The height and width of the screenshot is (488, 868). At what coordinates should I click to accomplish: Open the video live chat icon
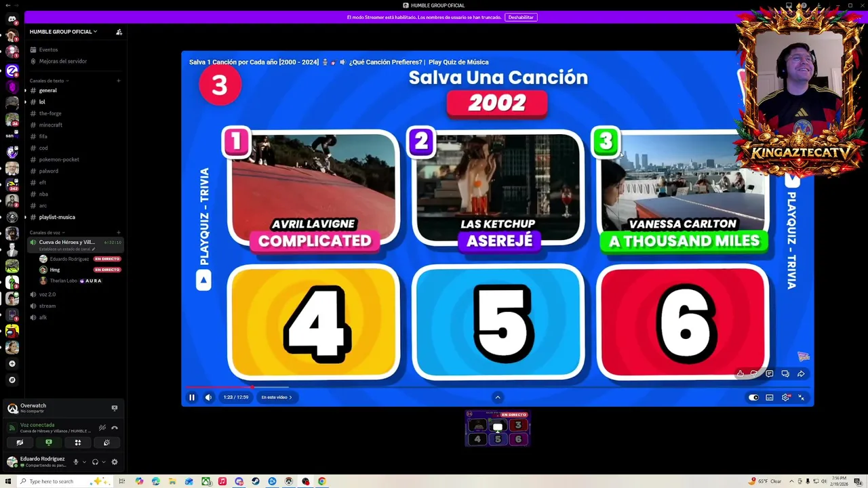[x=785, y=373]
